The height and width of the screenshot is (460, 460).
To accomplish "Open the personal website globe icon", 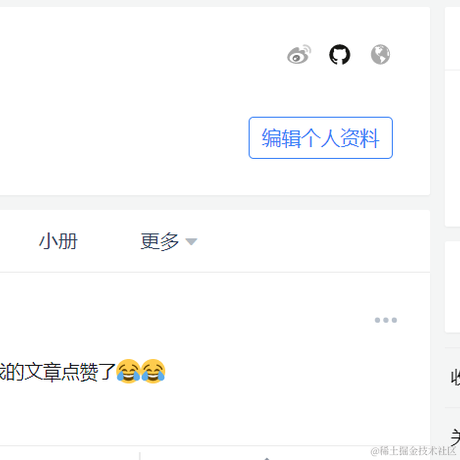I will pyautogui.click(x=380, y=54).
